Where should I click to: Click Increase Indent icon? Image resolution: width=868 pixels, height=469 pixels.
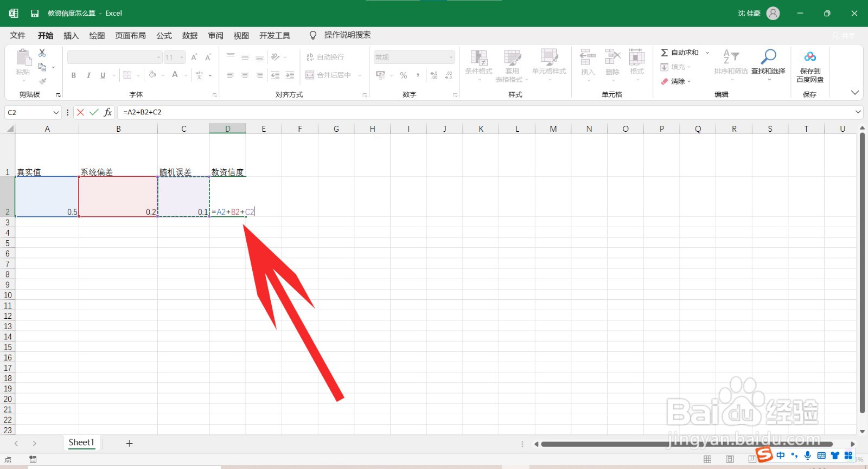290,75
